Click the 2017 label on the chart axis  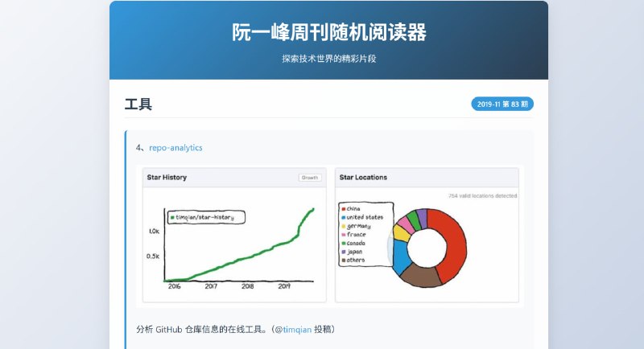click(211, 285)
